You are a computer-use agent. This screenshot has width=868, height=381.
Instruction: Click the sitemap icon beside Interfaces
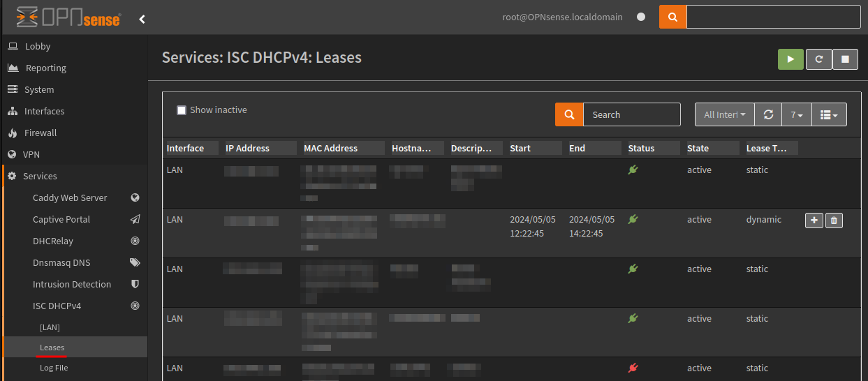click(12, 111)
